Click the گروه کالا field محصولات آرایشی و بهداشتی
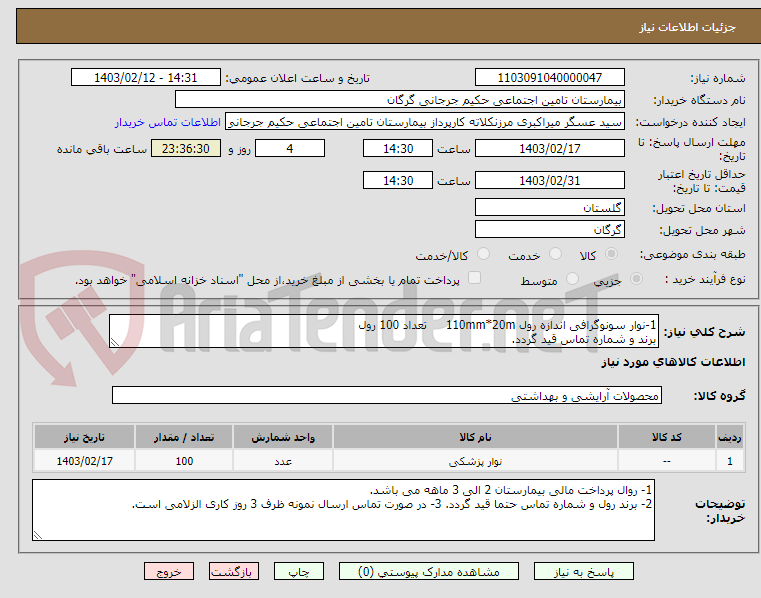Screen dimensions: 761x598 tap(387, 395)
